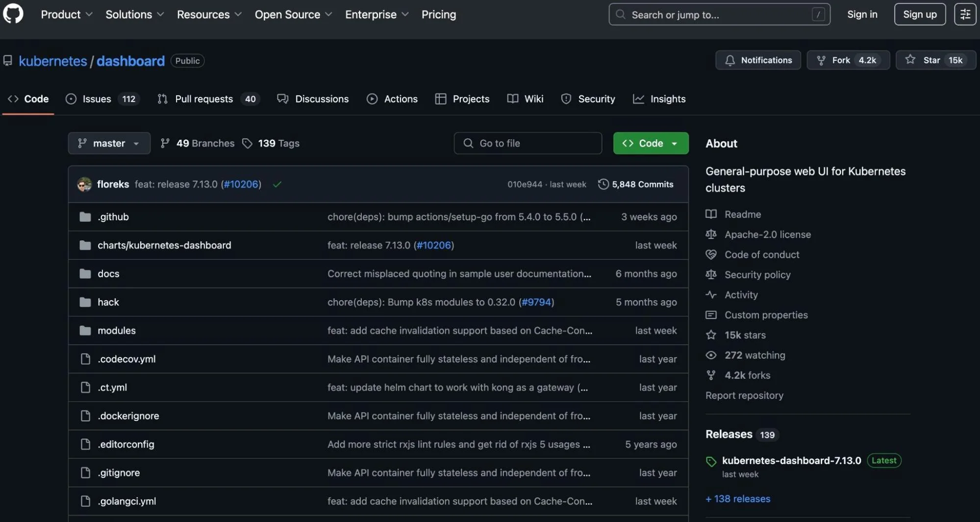Click the heart icon beside Code of conduct

pos(711,255)
